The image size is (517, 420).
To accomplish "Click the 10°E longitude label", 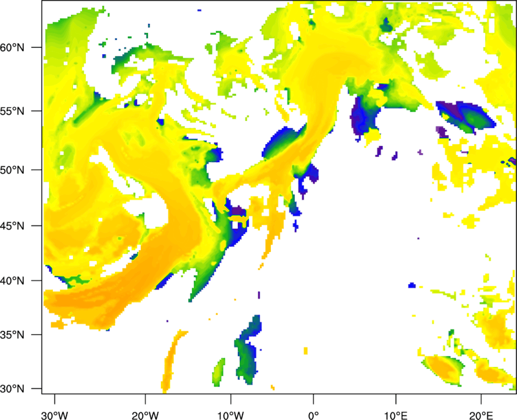I will [x=396, y=415].
